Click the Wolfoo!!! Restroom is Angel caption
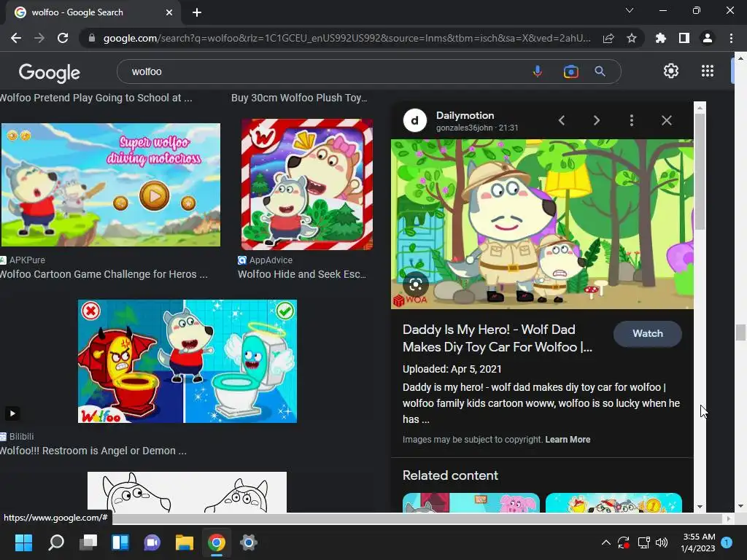 [93, 451]
